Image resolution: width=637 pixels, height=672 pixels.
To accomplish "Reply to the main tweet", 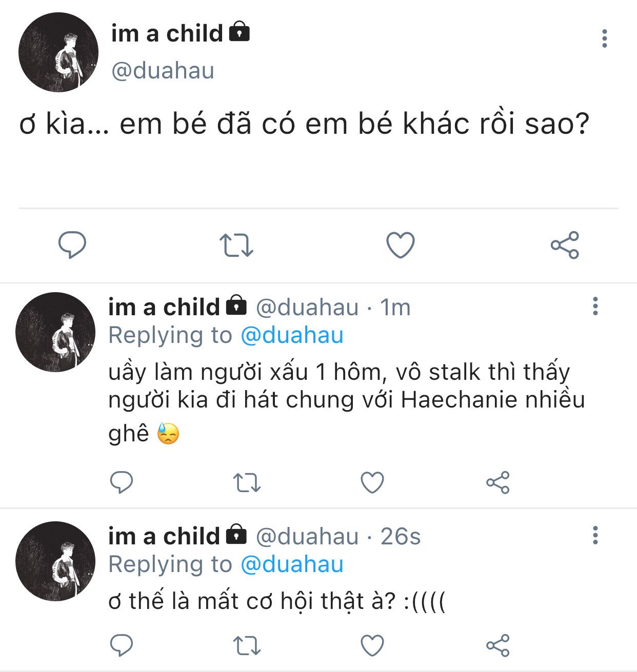I will 72,245.
